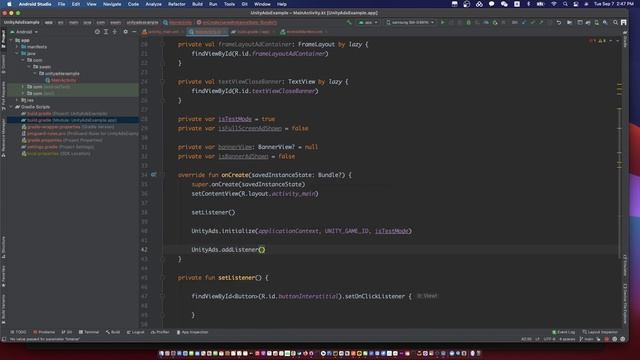The width and height of the screenshot is (640, 360).
Task: Open the Refactor menu
Action: coord(177,4)
